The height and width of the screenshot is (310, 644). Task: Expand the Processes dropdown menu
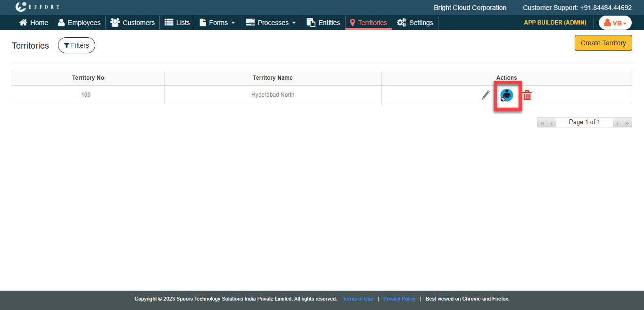tap(271, 23)
